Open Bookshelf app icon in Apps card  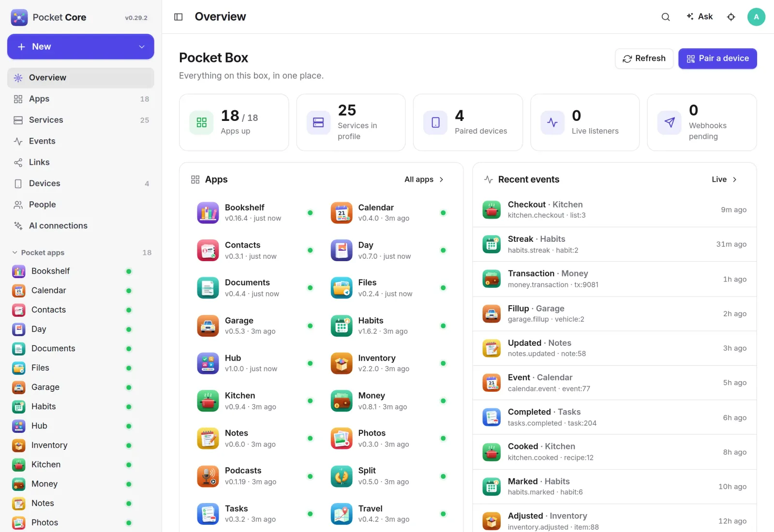[x=208, y=213]
